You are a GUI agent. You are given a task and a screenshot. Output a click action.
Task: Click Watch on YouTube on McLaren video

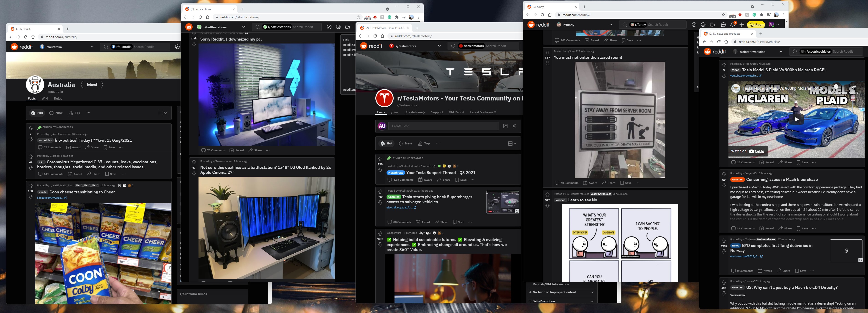coord(748,151)
